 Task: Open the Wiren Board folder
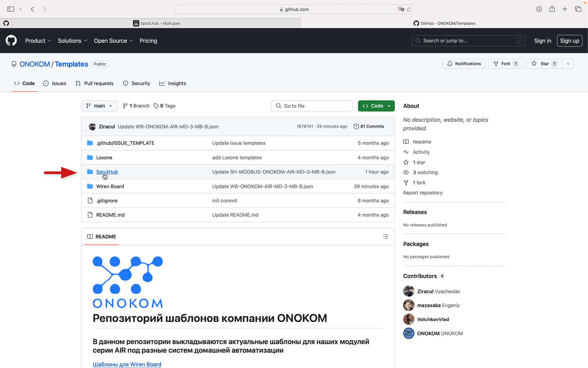(110, 186)
